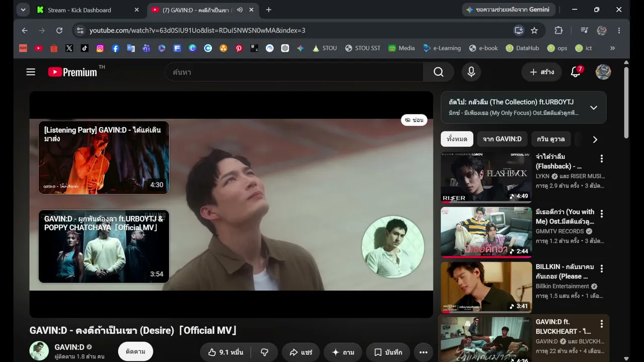Click the GAVIN:D channel avatar
The width and height of the screenshot is (644, 362).
39,351
